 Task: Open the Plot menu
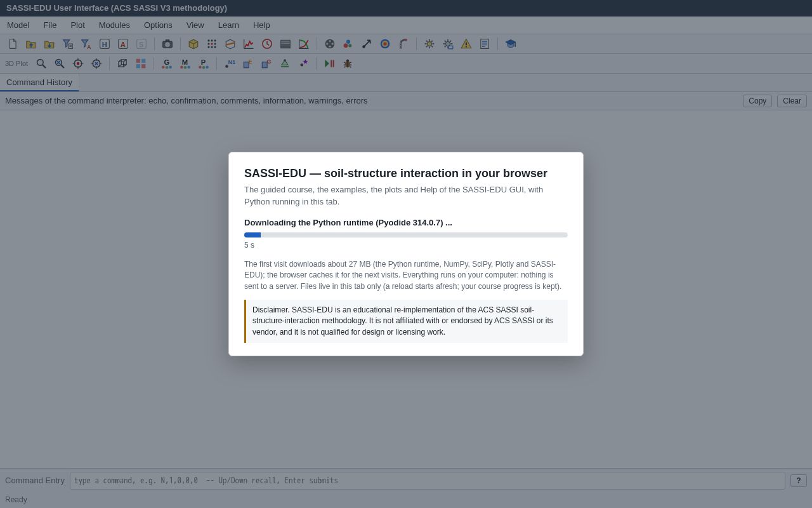pos(77,25)
